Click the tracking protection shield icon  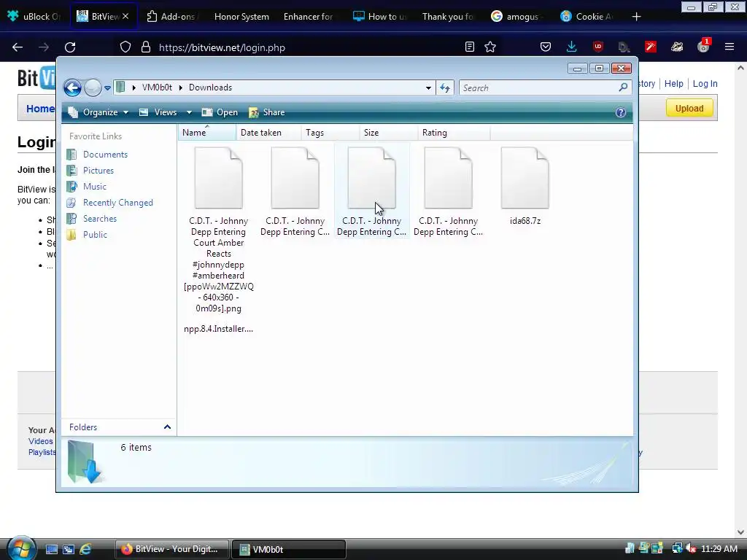(x=125, y=47)
